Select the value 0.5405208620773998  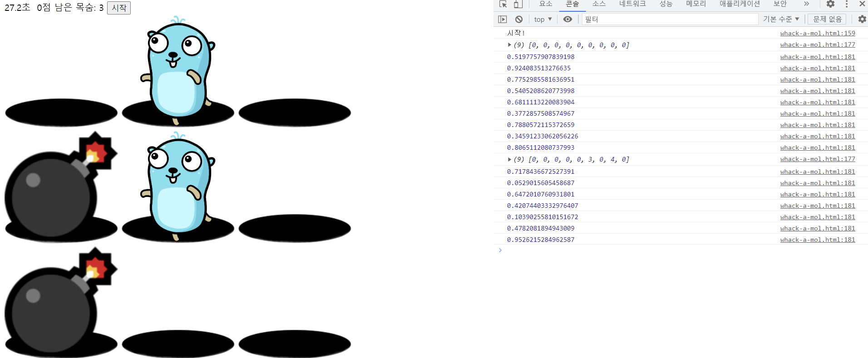(541, 91)
